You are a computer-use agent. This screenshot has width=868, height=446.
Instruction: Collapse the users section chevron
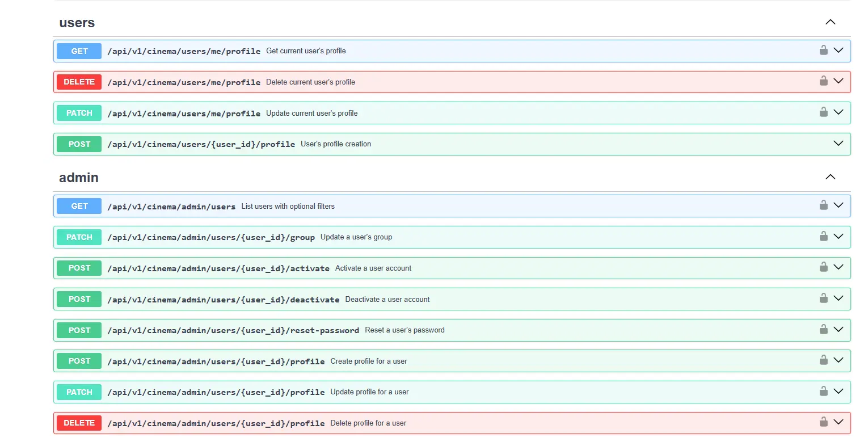830,22
